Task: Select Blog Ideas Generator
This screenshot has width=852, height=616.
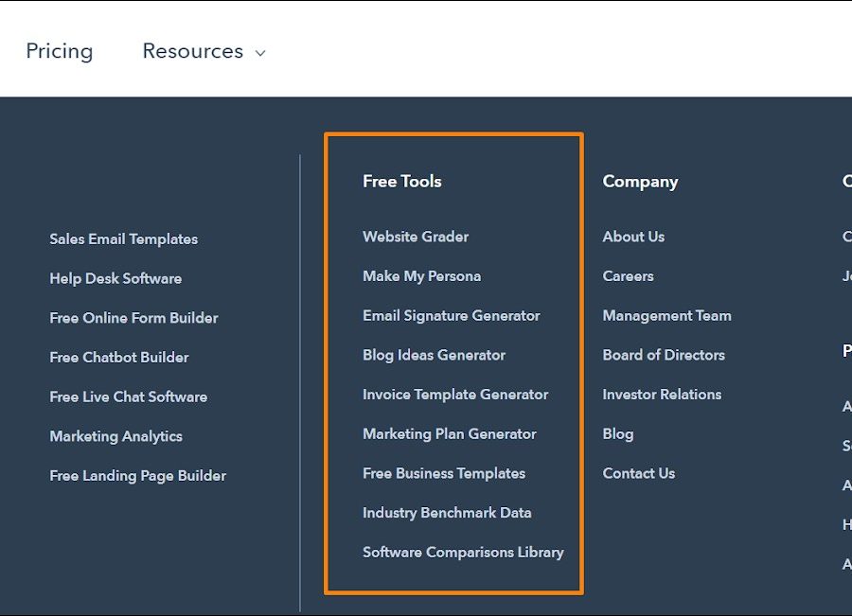Action: coord(434,355)
